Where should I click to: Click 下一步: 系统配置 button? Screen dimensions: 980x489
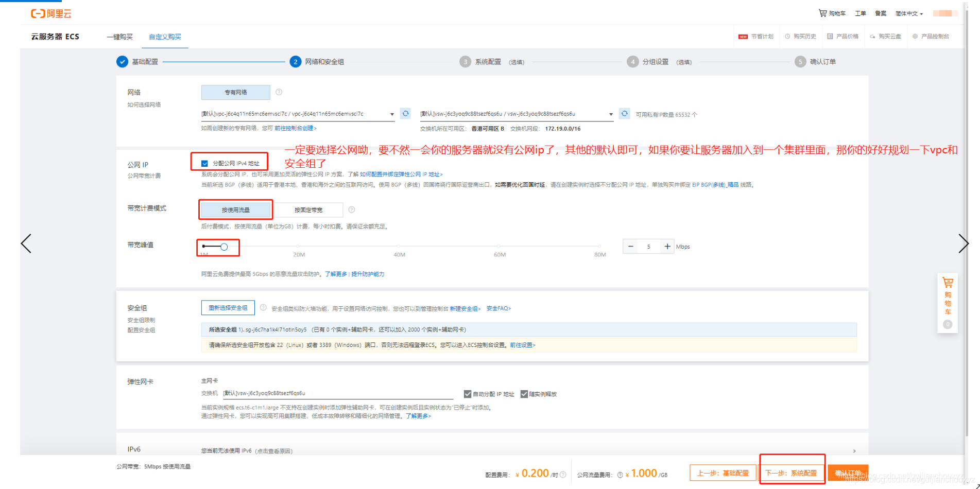pos(791,473)
